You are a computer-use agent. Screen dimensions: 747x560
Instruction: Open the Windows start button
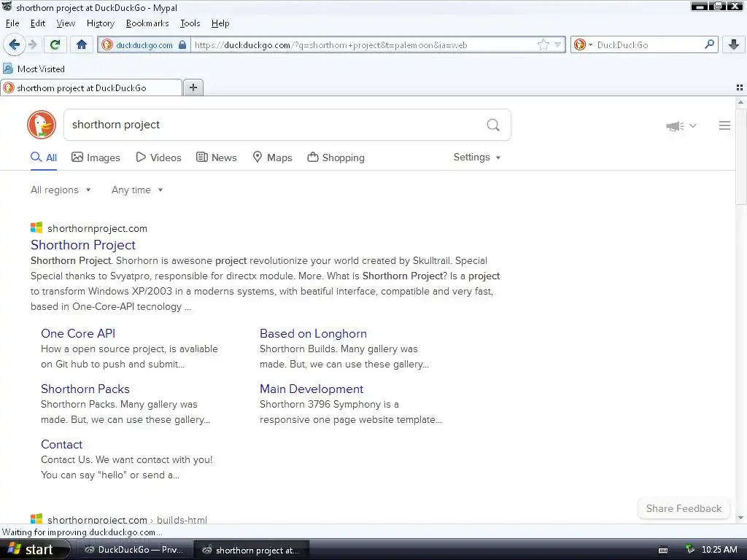point(34,550)
